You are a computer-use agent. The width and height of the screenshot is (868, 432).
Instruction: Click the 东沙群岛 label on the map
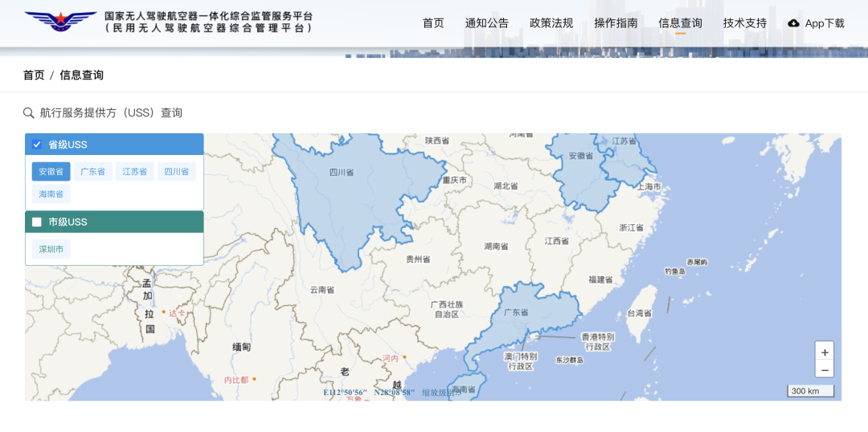tap(570, 361)
